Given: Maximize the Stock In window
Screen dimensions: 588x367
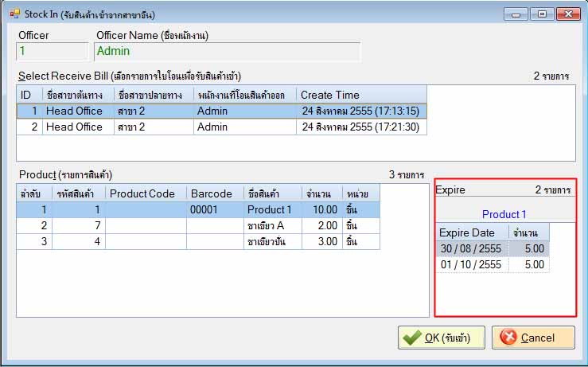Looking at the screenshot, I should click(542, 14).
